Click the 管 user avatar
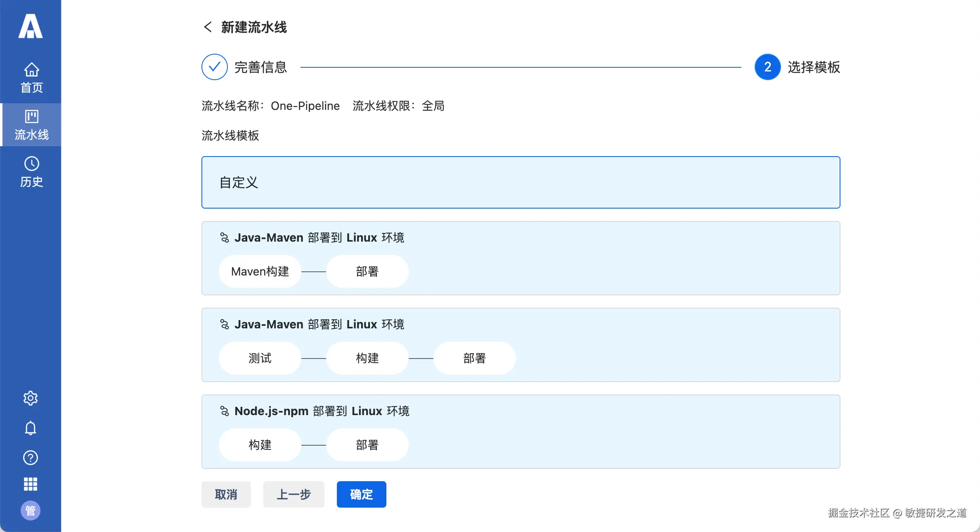980x532 pixels. point(31,511)
